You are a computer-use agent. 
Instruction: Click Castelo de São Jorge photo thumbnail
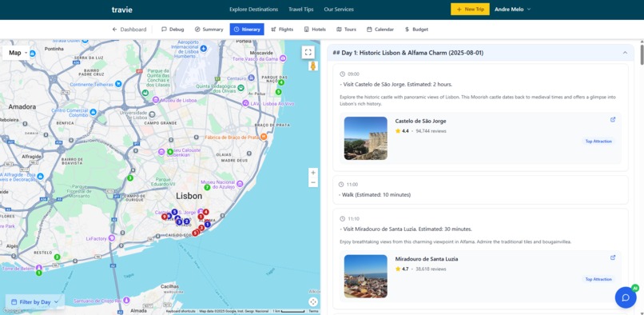(x=365, y=138)
